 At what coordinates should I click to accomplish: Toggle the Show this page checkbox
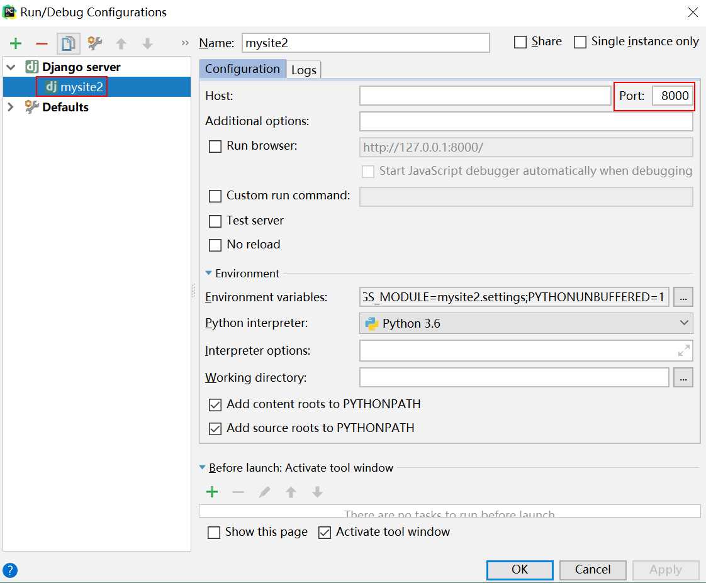coord(214,533)
